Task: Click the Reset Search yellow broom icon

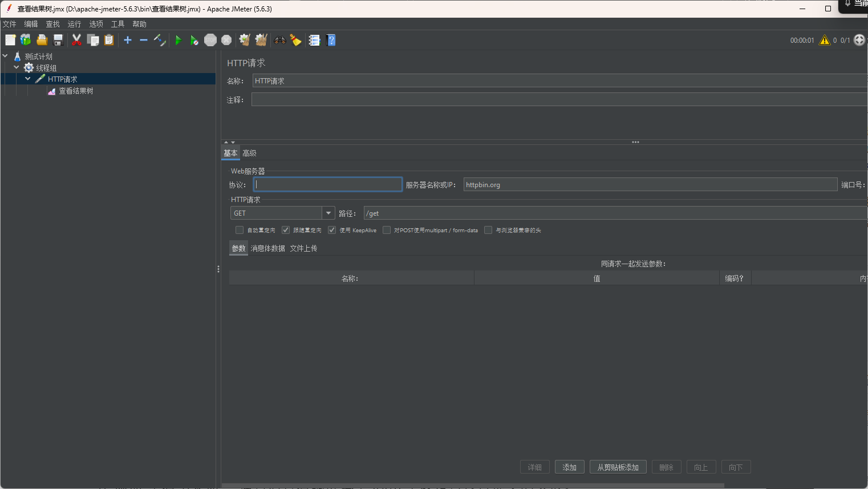Action: tap(295, 40)
